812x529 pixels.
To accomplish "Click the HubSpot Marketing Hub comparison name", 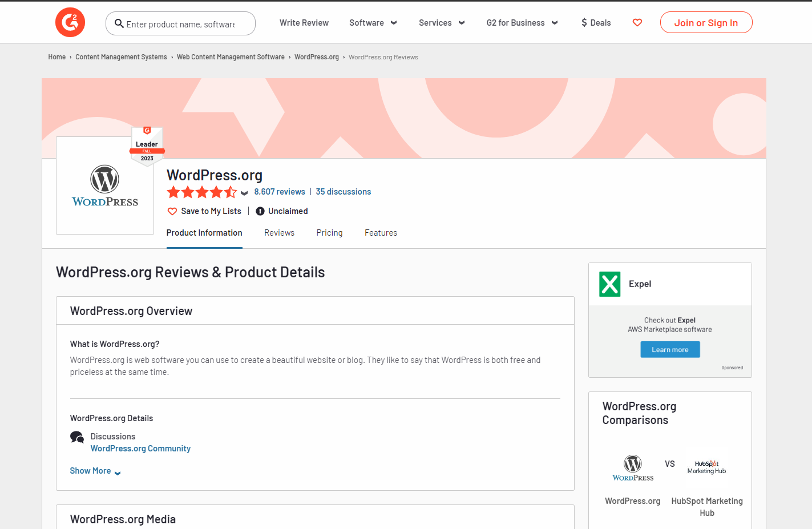I will tap(707, 507).
